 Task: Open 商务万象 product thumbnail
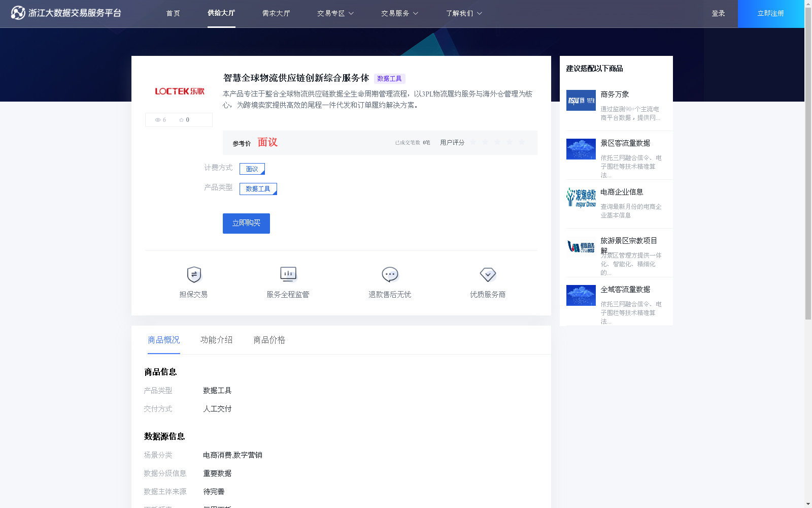581,100
